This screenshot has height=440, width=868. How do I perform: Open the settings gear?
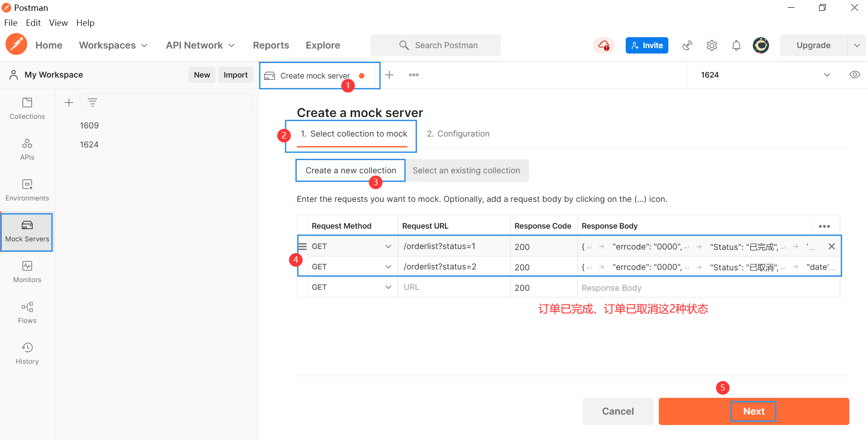(711, 45)
